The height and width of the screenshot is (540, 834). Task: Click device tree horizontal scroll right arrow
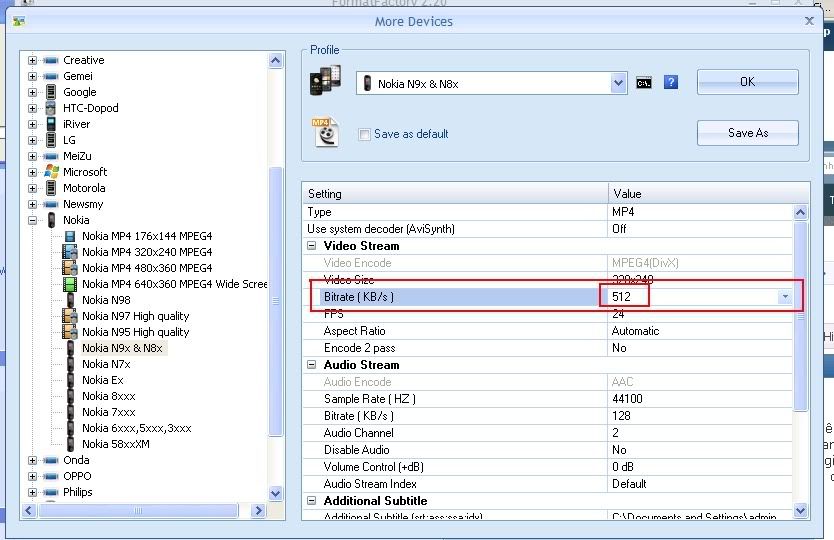(258, 511)
